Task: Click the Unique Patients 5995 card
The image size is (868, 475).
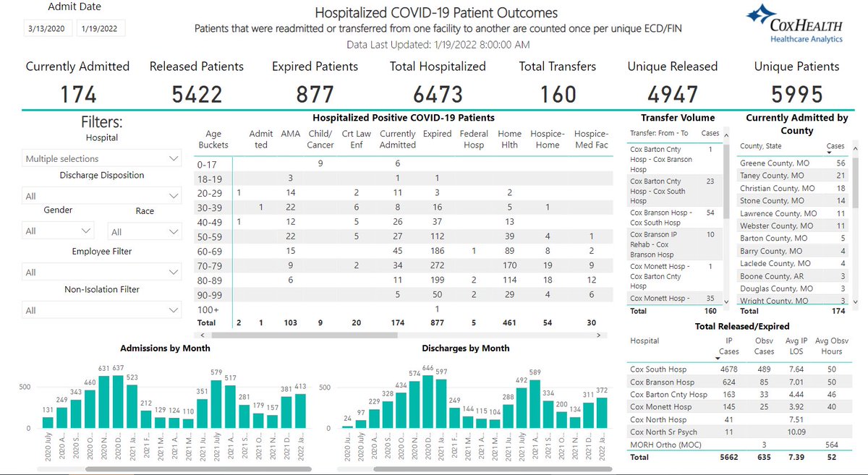Action: point(796,83)
